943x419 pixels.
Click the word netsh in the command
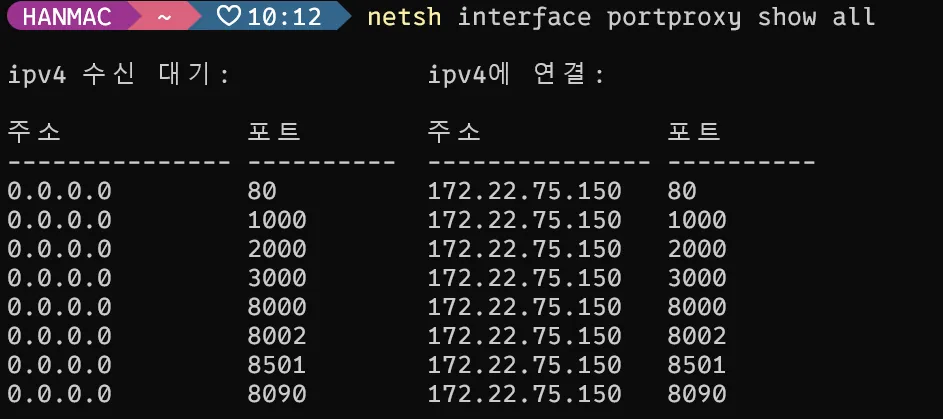pos(404,17)
